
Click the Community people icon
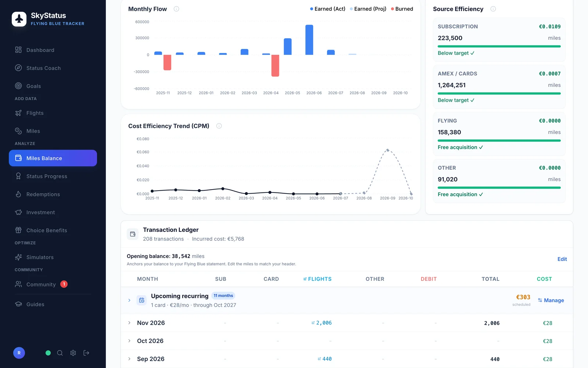18,284
